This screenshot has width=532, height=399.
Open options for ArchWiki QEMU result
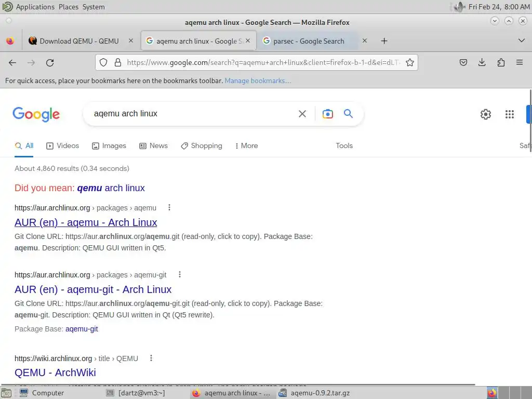point(151,358)
